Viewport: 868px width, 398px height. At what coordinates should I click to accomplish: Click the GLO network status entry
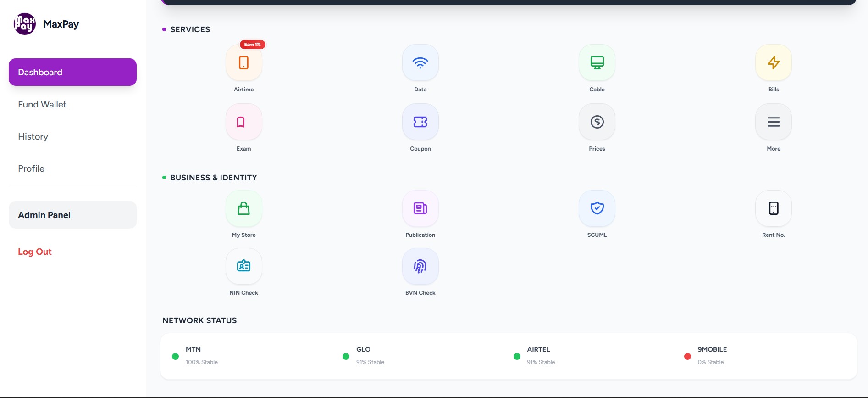tap(364, 356)
